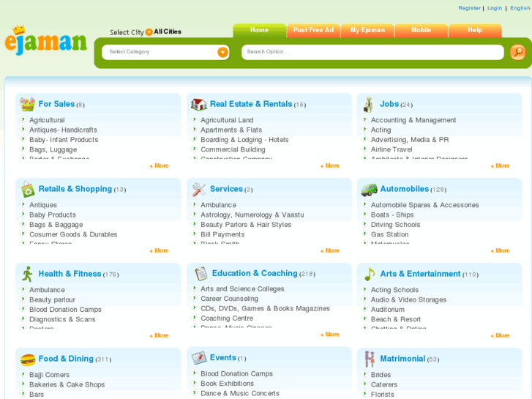Open the Food & Dining category heading
This screenshot has width=532, height=399.
(66, 359)
